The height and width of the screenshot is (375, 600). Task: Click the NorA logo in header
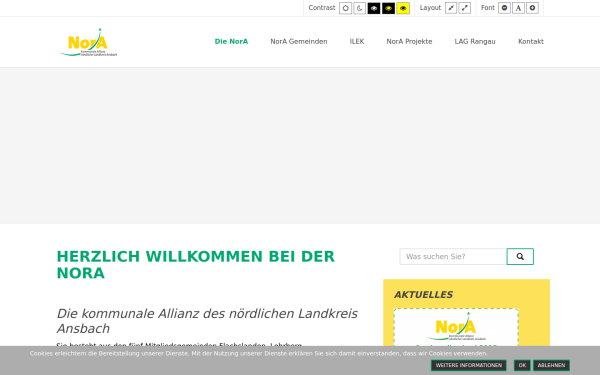[x=88, y=42]
